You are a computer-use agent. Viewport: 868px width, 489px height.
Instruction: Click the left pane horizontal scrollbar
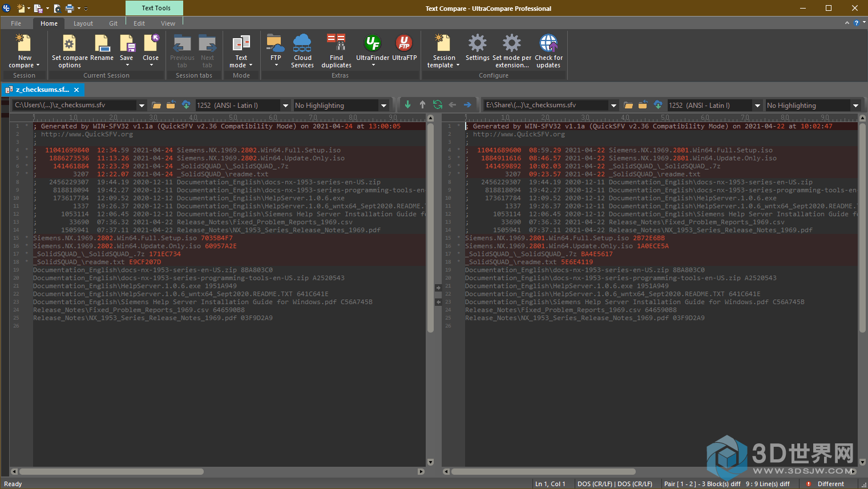click(x=111, y=472)
